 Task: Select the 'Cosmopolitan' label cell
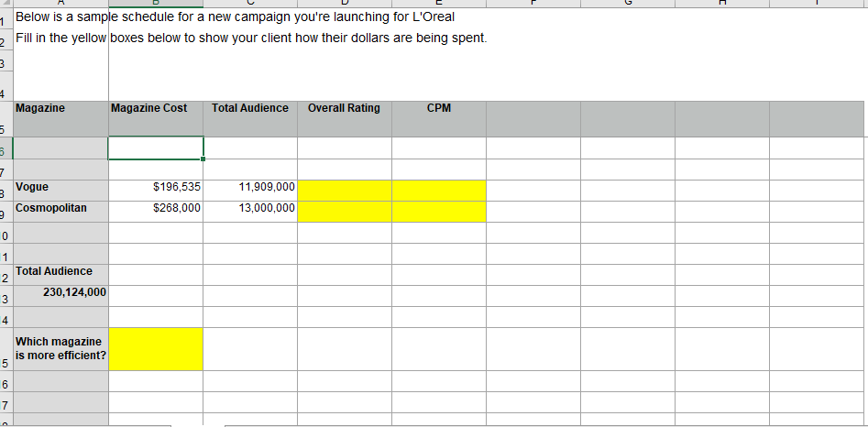coord(60,212)
